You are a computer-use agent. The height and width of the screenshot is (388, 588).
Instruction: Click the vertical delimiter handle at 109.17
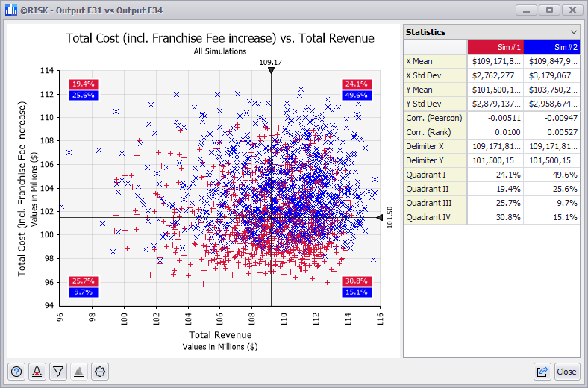click(x=271, y=70)
